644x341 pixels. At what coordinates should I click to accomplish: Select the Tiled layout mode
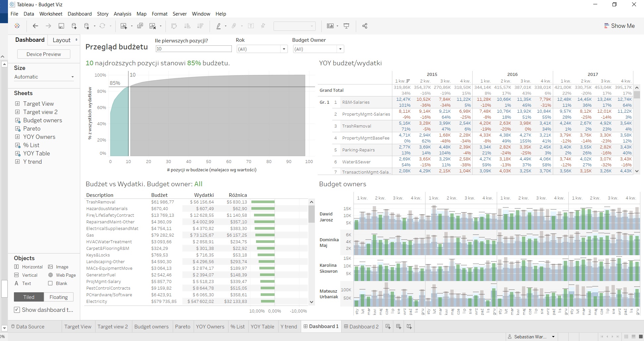[29, 297]
